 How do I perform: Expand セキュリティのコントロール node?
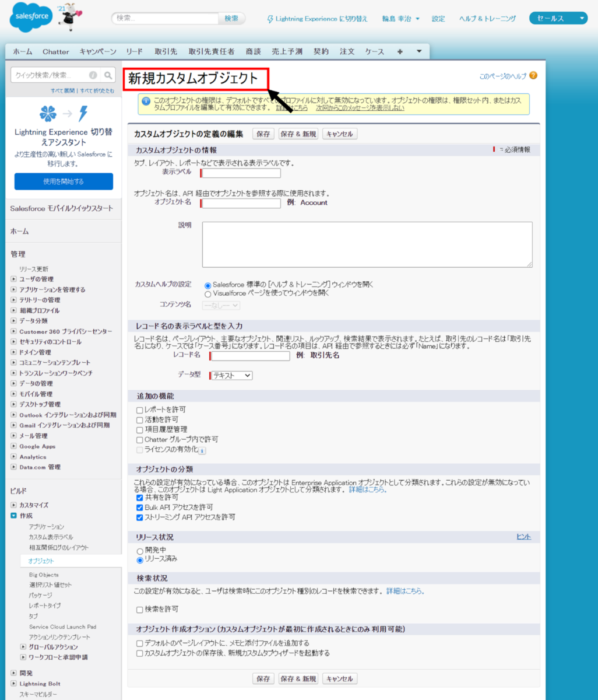pyautogui.click(x=14, y=342)
